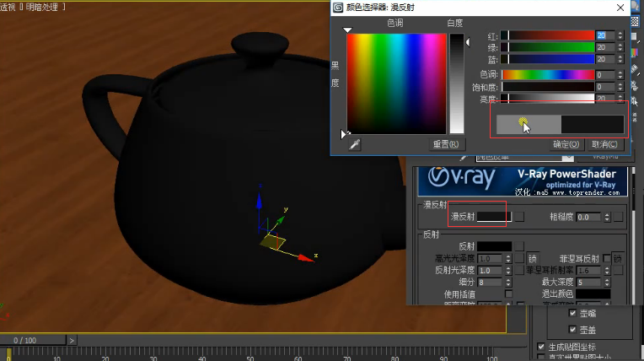
Task: Enable Fresnel reflections (菲涅耳反射) checkbox
Action: [x=607, y=258]
